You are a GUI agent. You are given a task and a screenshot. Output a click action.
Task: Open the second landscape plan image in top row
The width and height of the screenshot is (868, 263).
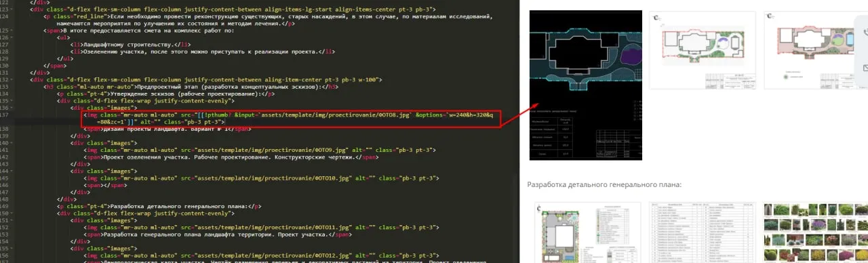pyautogui.click(x=701, y=50)
